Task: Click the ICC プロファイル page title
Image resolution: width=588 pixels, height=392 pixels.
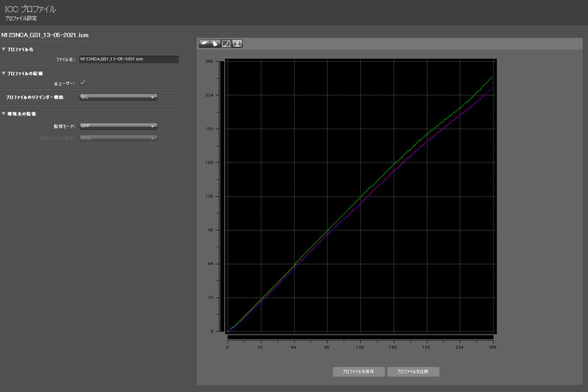Action: click(x=30, y=9)
